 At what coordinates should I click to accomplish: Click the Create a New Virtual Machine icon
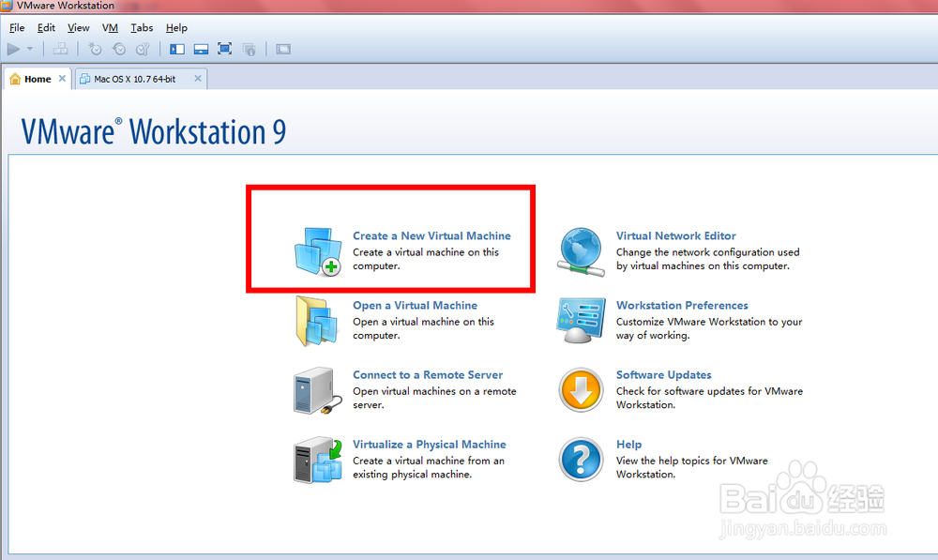pos(318,251)
